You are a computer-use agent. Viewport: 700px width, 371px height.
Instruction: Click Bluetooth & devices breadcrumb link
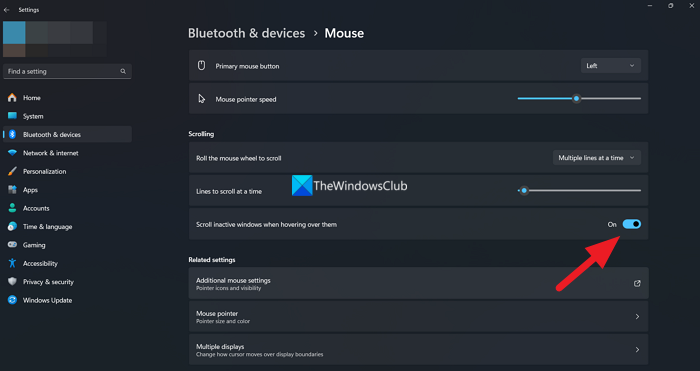pyautogui.click(x=246, y=33)
